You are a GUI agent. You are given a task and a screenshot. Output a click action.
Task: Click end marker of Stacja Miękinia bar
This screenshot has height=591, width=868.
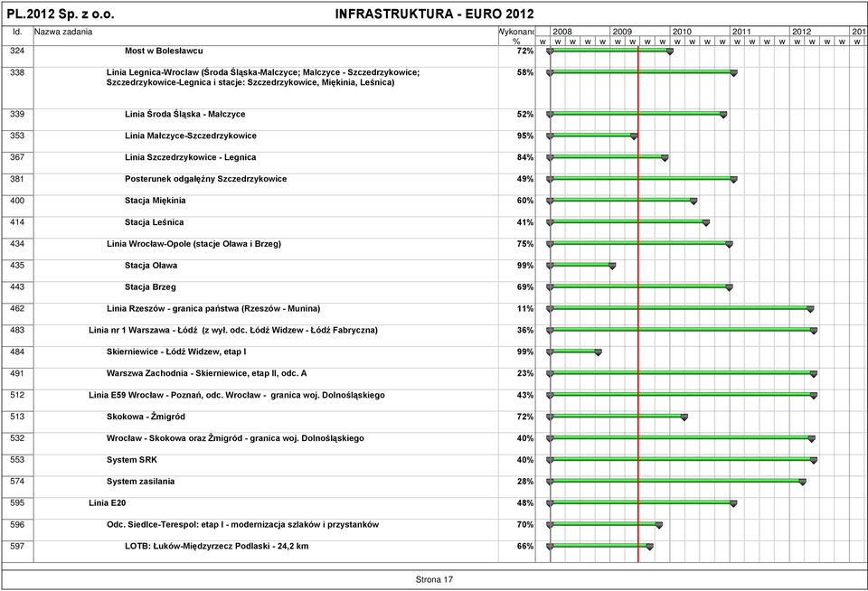(x=693, y=202)
